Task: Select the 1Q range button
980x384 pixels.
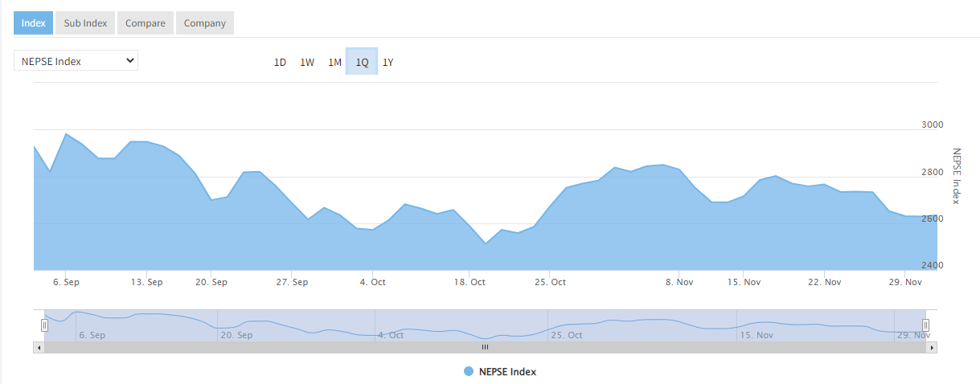Action: click(x=362, y=62)
